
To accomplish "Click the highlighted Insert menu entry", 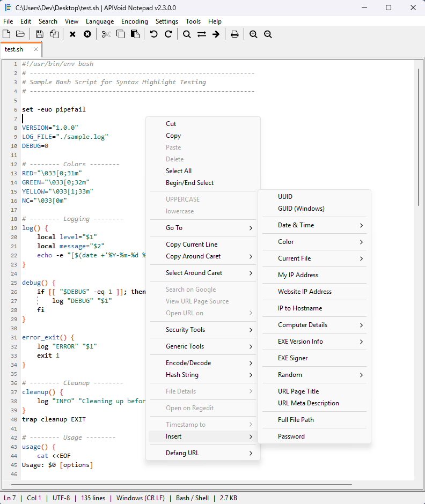I will coord(203,436).
